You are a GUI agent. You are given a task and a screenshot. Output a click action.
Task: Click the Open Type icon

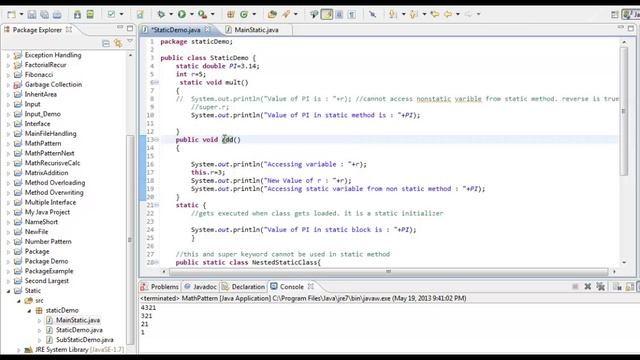[x=272, y=14]
